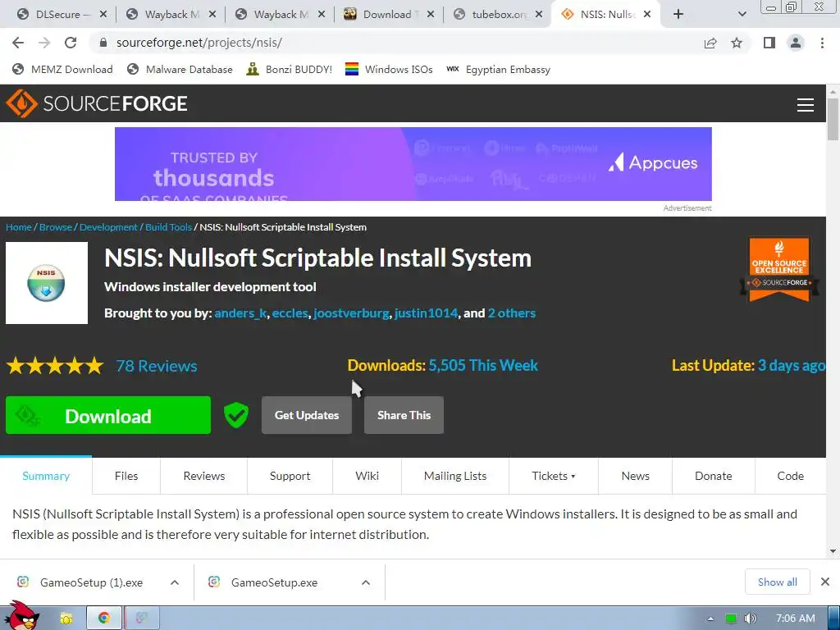Screen dimensions: 840x630
Task: Open the Egyptian Embassy bookmark
Action: point(498,70)
